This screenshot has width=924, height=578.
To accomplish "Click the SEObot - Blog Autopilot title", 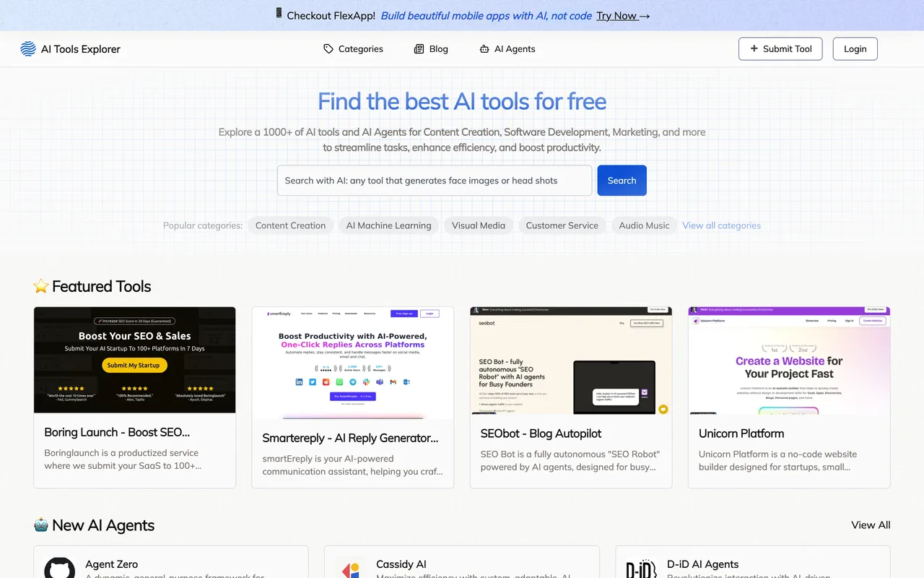I will [x=541, y=433].
